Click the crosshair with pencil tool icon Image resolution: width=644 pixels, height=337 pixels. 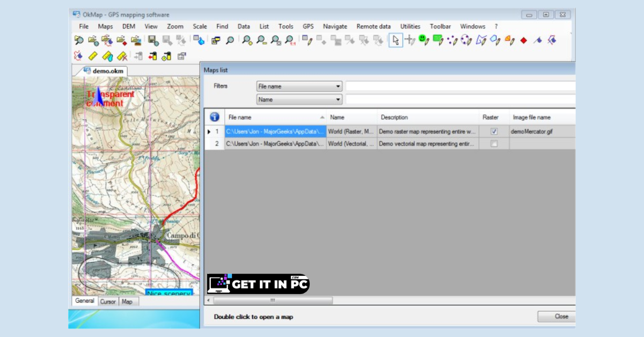coord(411,40)
